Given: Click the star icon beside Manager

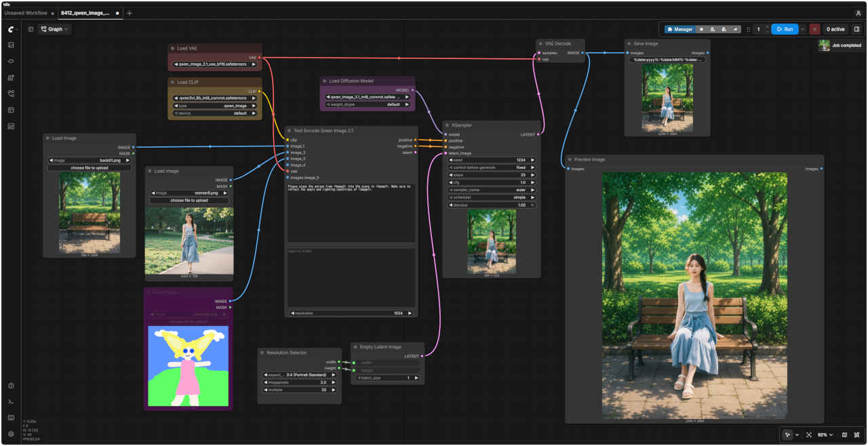Looking at the screenshot, I should [701, 29].
